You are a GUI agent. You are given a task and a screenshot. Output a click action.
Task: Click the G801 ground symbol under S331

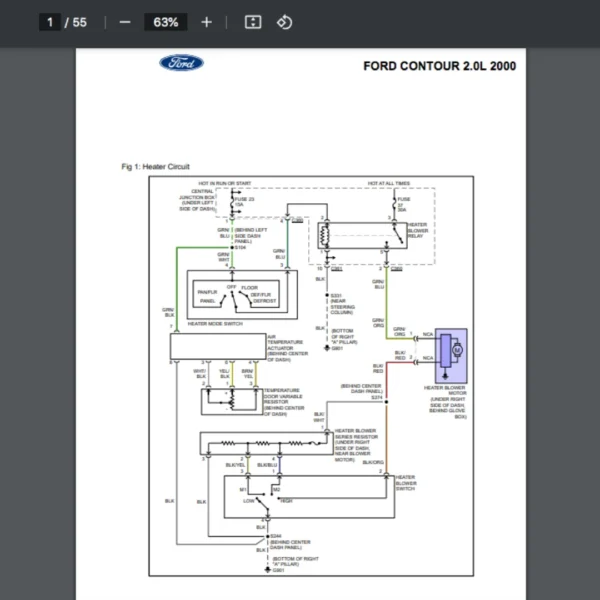point(328,348)
